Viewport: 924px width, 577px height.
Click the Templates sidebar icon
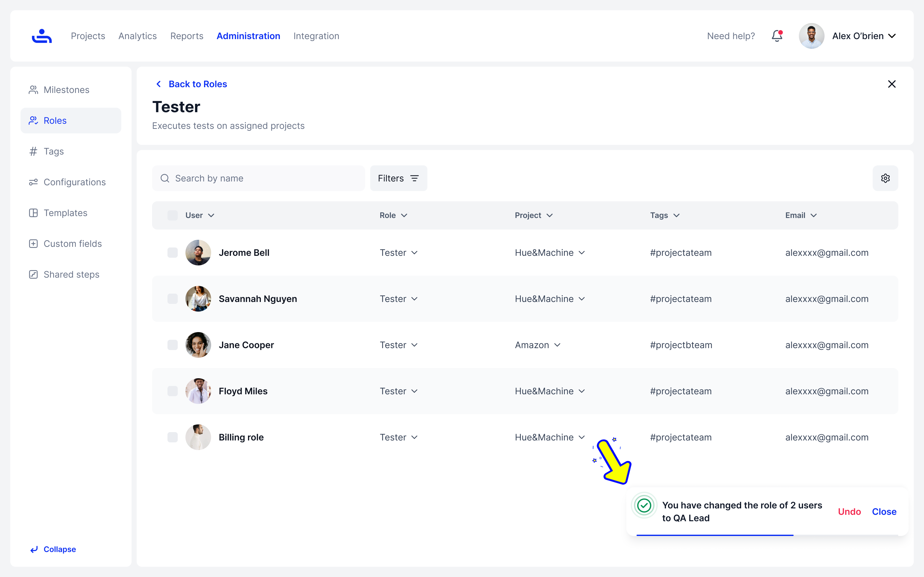[x=33, y=213]
